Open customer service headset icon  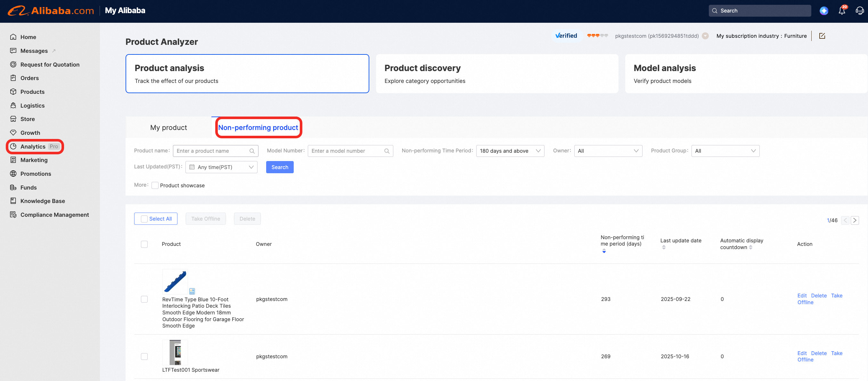click(860, 11)
